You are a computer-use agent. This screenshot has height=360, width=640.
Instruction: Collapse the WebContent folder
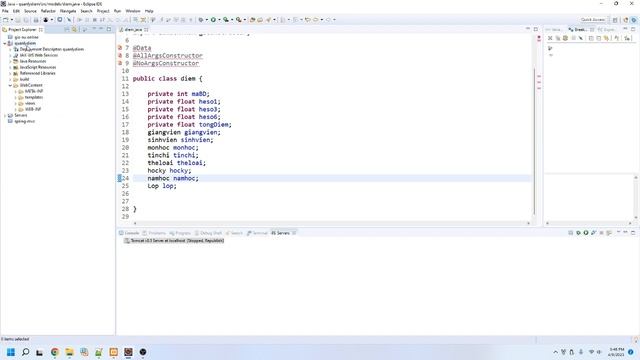10,85
